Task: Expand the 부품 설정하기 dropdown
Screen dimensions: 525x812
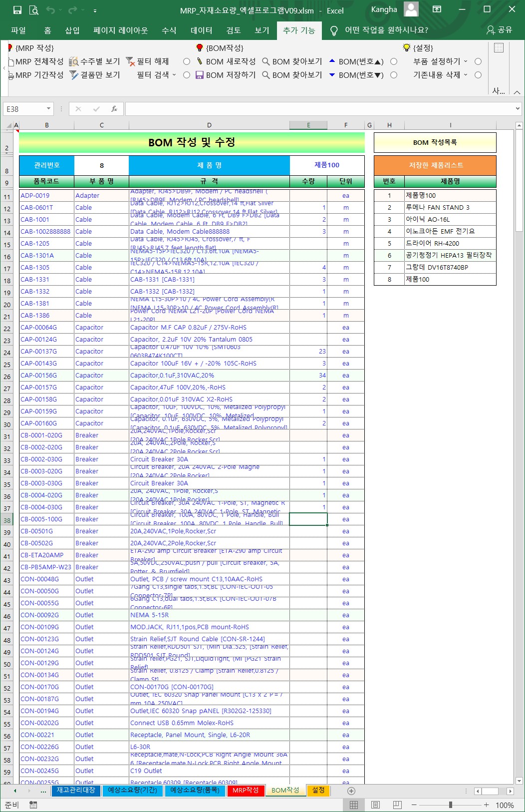Action: click(x=466, y=61)
